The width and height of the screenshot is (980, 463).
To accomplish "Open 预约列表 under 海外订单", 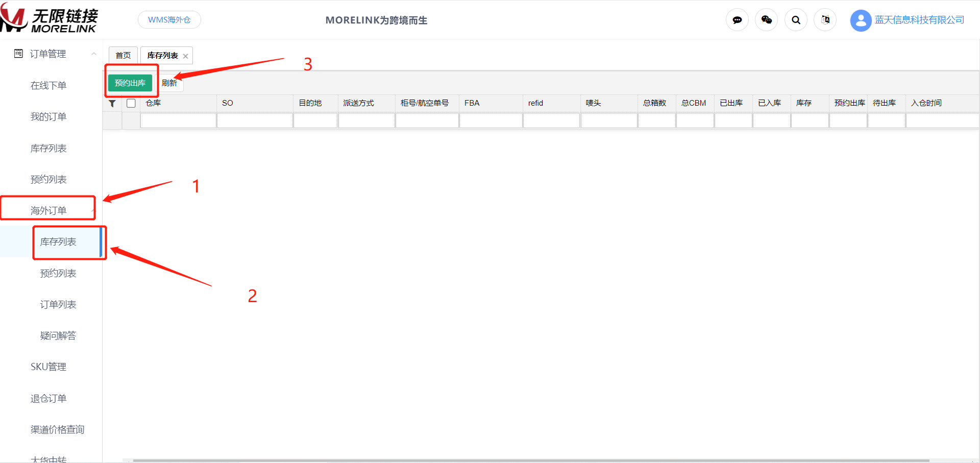I will (58, 273).
